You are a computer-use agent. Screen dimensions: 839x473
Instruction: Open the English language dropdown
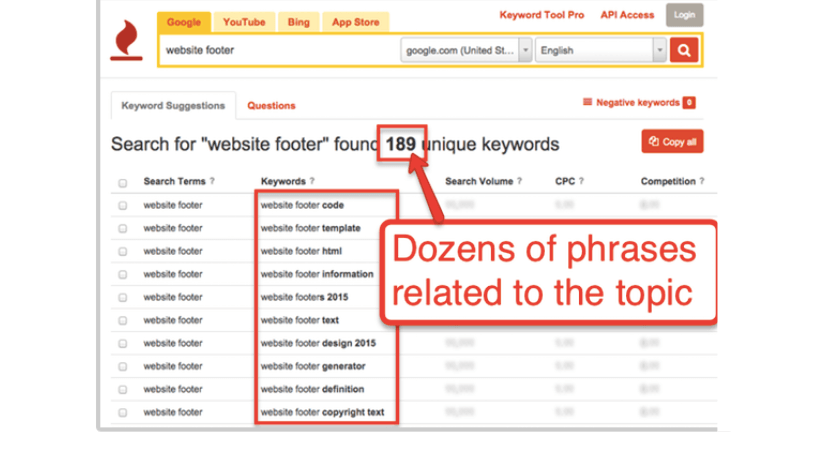(600, 50)
